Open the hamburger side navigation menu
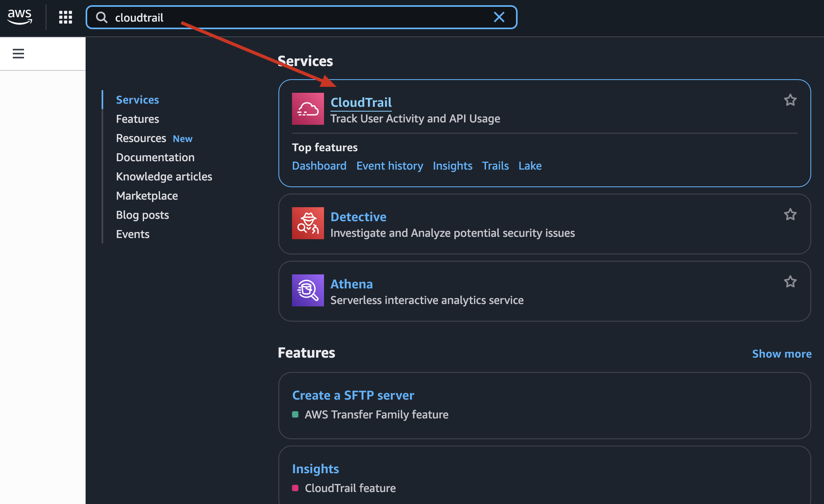This screenshot has height=504, width=824. [18, 54]
